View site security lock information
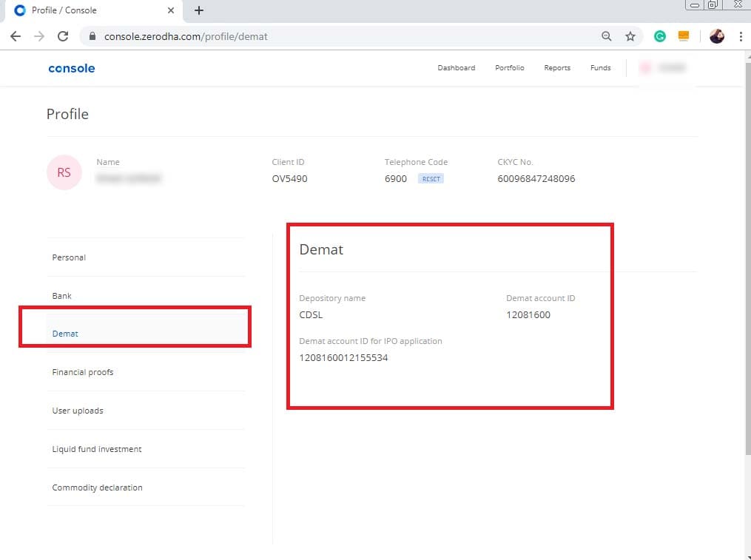 click(x=92, y=36)
